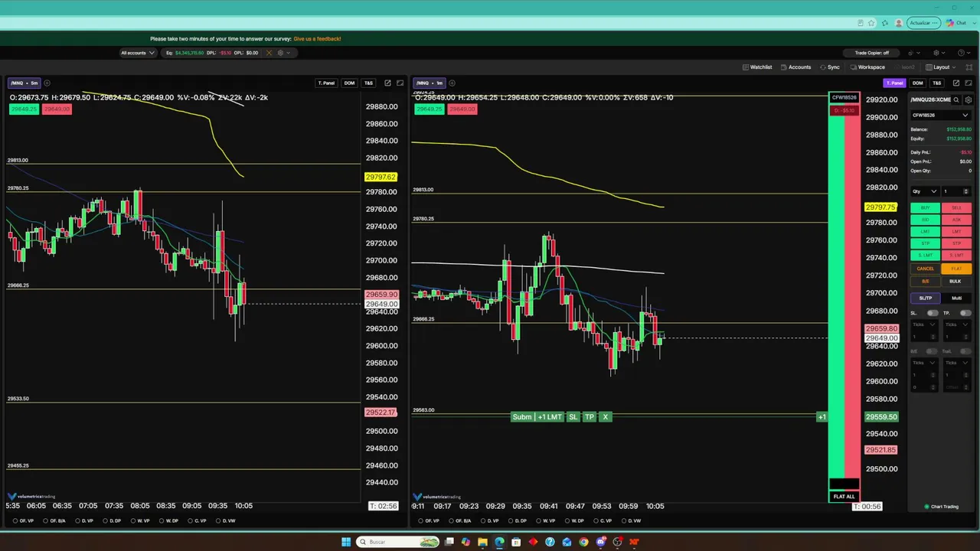This screenshot has width=980, height=551.
Task: Select the /MNQ 5m chart tab
Action: 25,83
